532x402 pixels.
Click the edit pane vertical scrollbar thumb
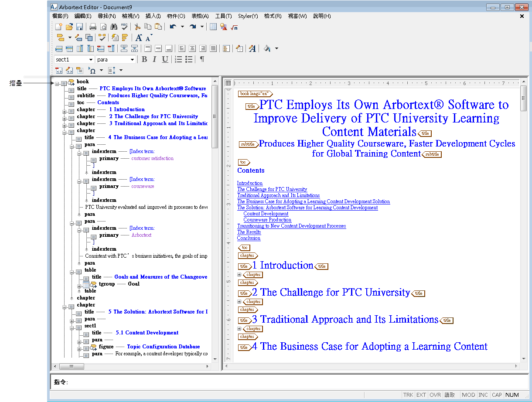pos(524,98)
